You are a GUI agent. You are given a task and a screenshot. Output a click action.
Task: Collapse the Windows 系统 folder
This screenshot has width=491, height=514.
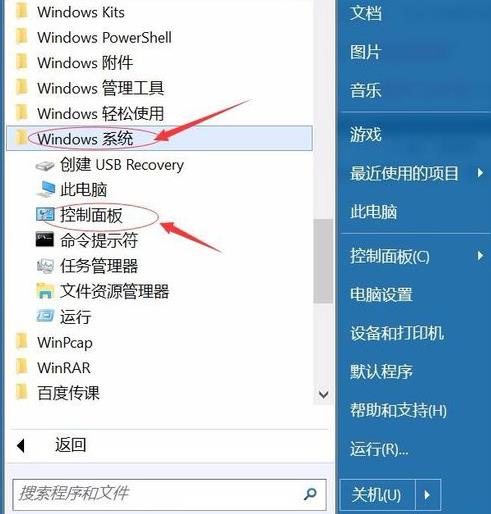click(x=159, y=138)
